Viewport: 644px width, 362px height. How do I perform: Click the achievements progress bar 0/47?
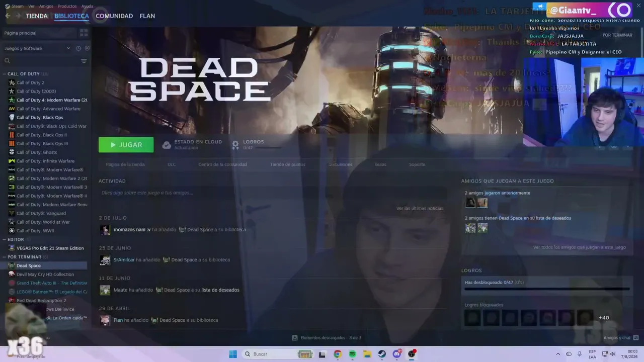(547, 289)
